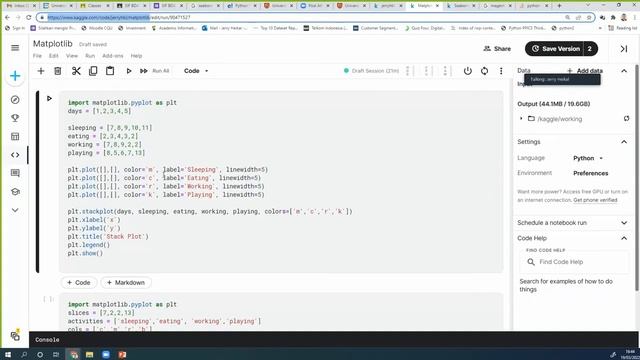The height and width of the screenshot is (360, 640).
Task: Click the Draft Session status indicator
Action: [371, 71]
